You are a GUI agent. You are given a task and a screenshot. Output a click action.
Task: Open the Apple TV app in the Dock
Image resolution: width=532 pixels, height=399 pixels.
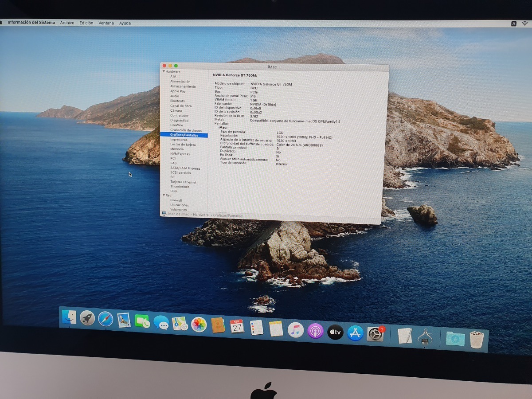point(335,332)
